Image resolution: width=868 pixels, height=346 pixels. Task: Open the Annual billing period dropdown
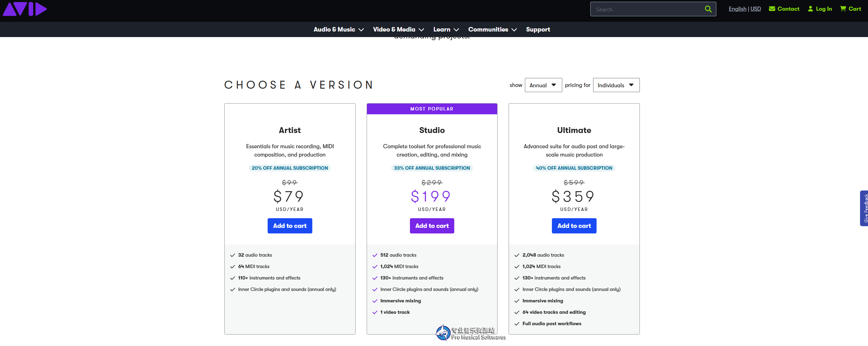(x=543, y=85)
